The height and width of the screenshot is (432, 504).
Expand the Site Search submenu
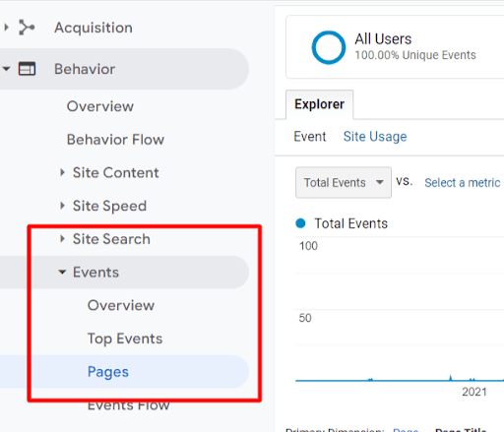pyautogui.click(x=62, y=239)
